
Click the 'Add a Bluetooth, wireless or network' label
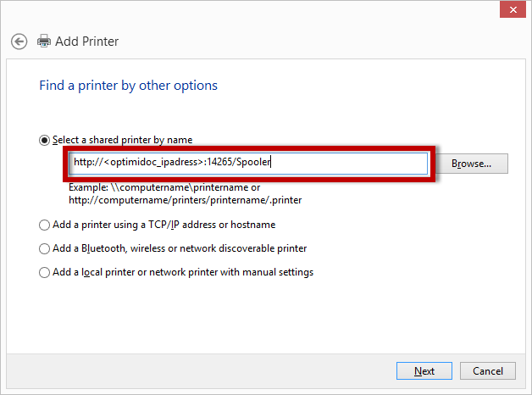click(179, 248)
